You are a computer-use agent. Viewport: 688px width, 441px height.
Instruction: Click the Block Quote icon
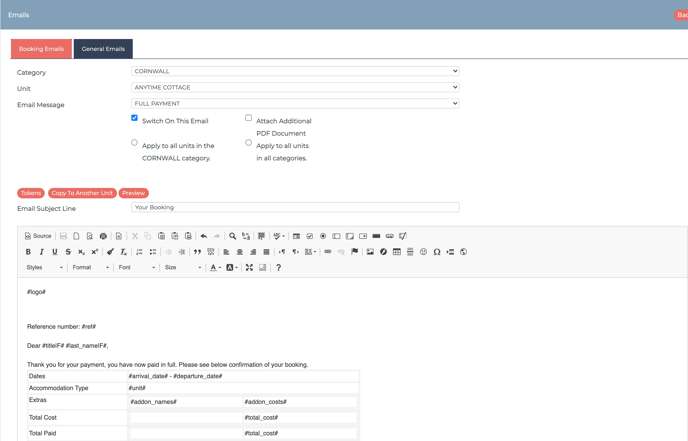click(x=197, y=252)
